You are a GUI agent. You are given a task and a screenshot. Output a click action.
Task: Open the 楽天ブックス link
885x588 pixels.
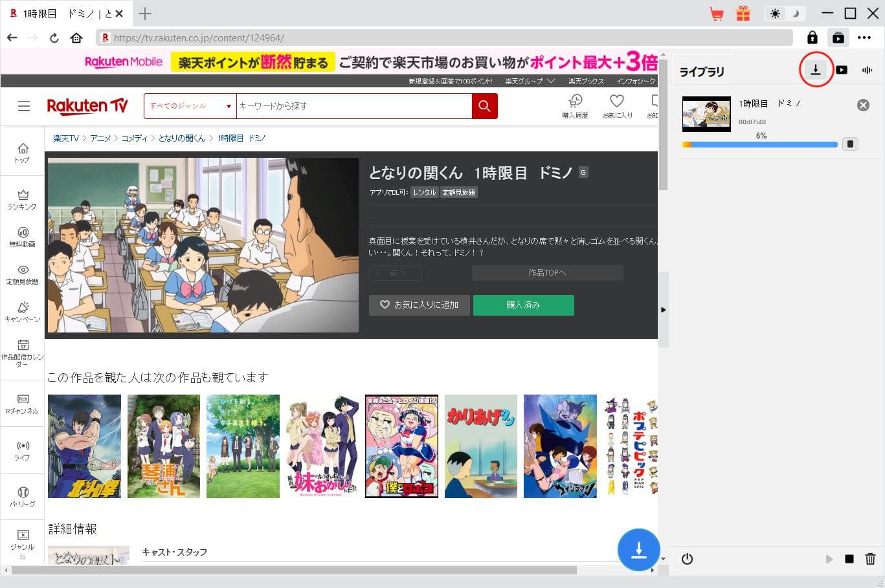click(x=586, y=82)
